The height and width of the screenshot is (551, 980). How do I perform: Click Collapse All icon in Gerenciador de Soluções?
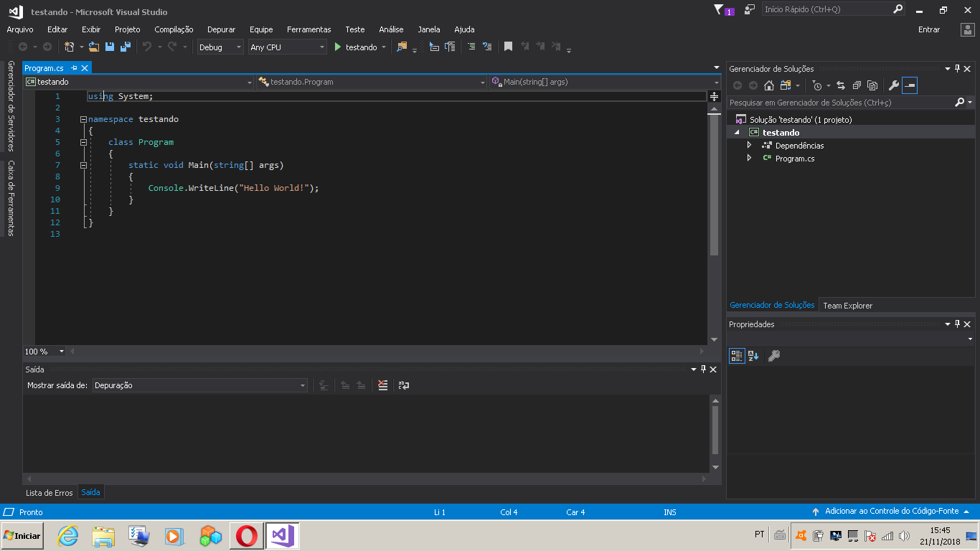(857, 85)
